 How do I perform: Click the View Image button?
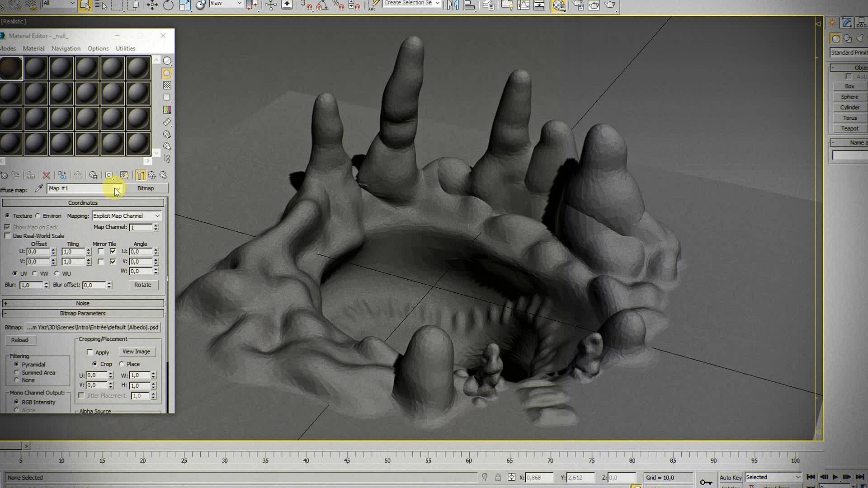point(137,352)
